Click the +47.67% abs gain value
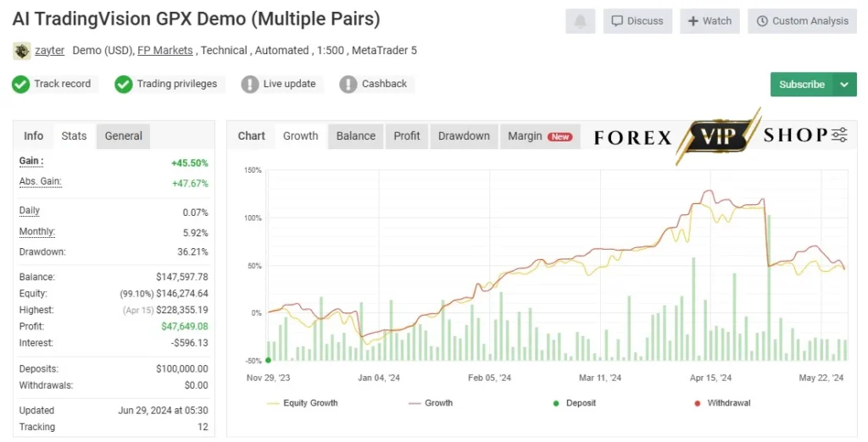 point(190,183)
